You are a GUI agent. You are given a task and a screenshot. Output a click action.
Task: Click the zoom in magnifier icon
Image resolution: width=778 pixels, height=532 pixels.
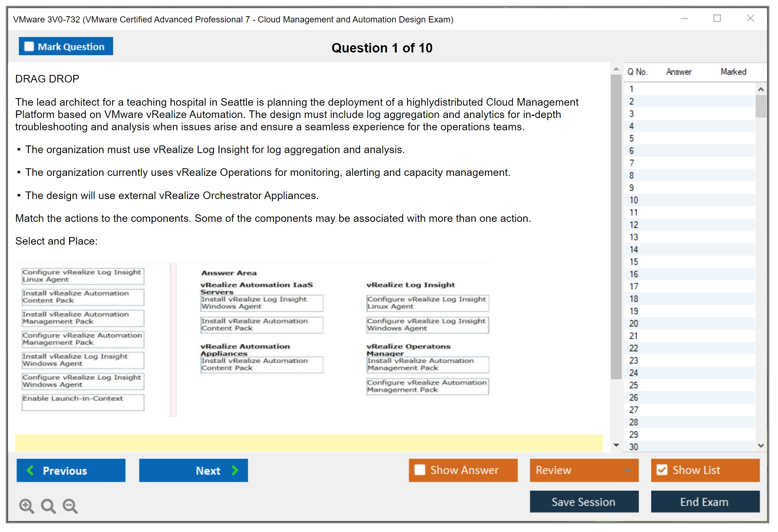26,506
